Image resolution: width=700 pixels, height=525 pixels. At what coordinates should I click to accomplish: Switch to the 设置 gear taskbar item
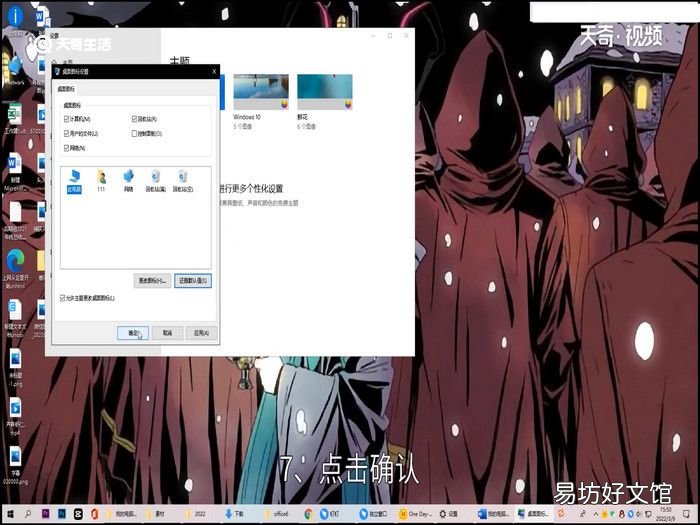pos(449,514)
